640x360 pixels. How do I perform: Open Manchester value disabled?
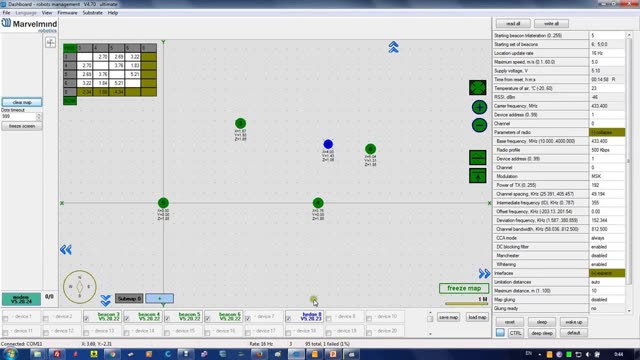(607, 256)
